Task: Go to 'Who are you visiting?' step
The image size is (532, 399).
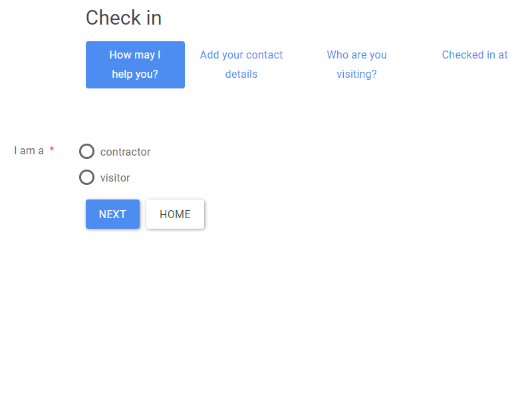Action: point(356,65)
